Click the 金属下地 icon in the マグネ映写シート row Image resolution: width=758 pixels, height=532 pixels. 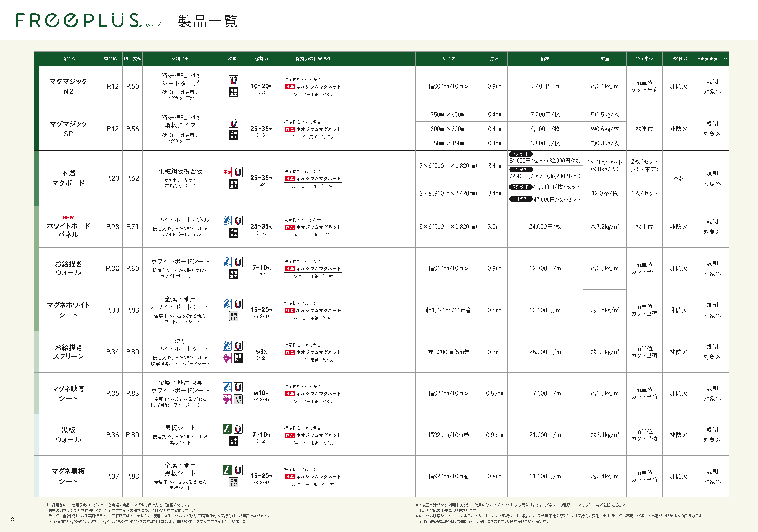click(238, 399)
